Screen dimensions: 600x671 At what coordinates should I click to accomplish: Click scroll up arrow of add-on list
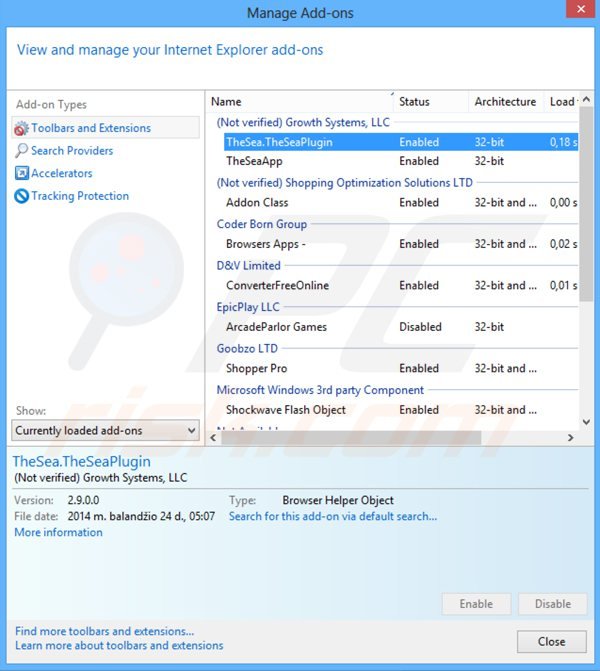[586, 100]
